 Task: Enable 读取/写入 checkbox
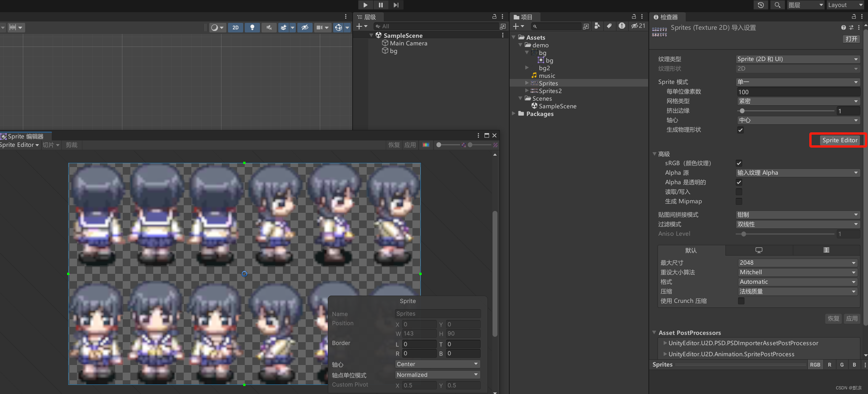(739, 192)
